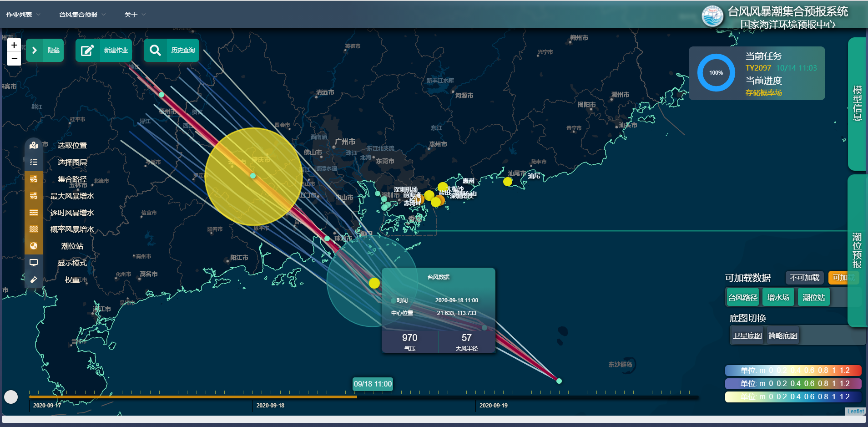Click the typhoon origin track point
Viewport: 868px width, 427px height.
click(x=559, y=381)
